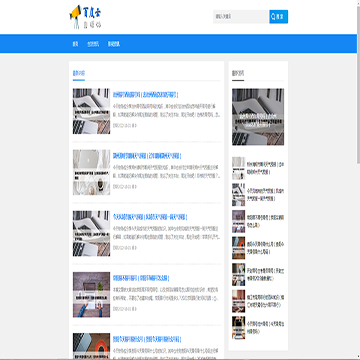Focus the keyword search input field
This screenshot has width=360, height=360.
(241, 17)
